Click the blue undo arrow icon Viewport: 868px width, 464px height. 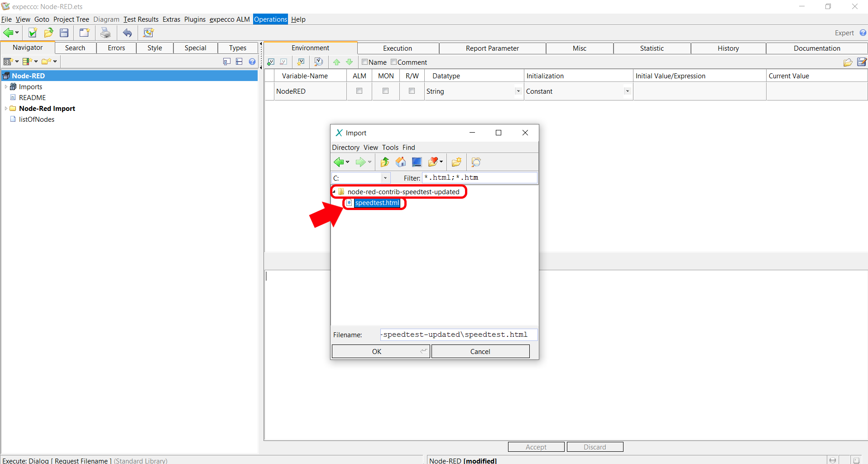point(128,33)
